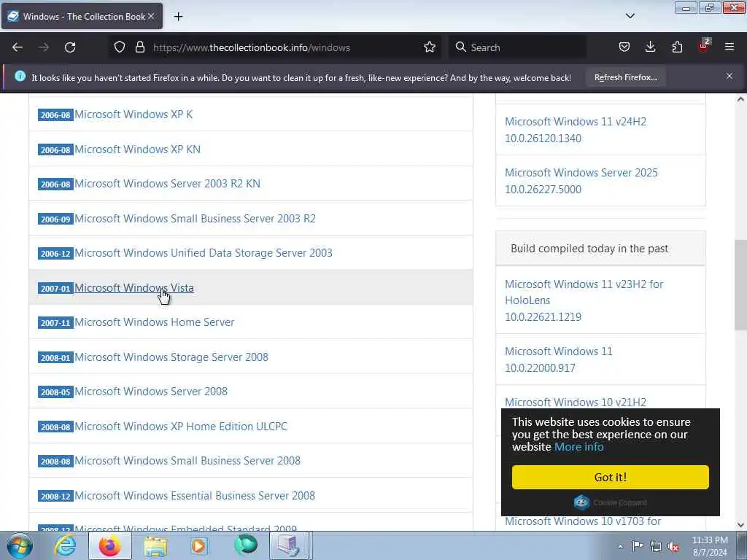
Task: Open the Microsoft Windows Vista link
Action: coord(134,287)
